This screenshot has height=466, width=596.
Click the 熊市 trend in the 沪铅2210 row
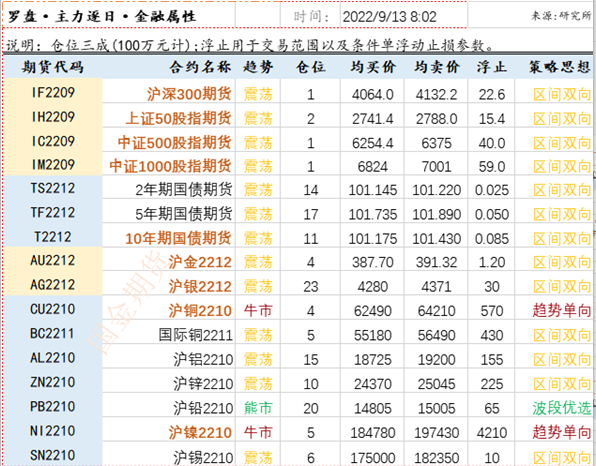tap(258, 408)
